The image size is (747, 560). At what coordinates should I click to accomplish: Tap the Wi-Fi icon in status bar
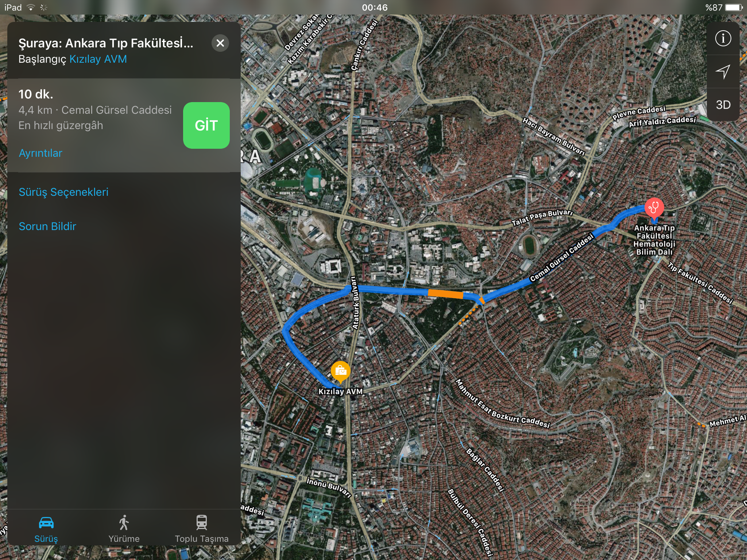31,8
